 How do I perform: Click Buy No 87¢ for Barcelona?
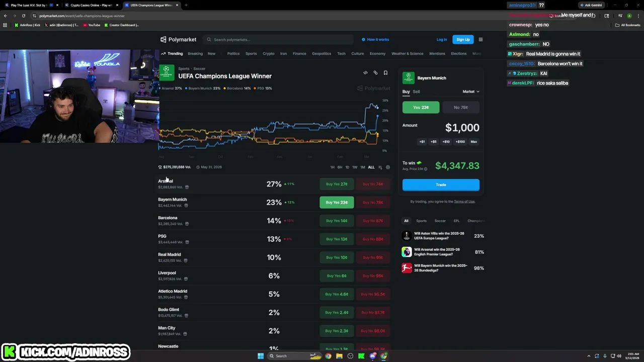tap(372, 221)
